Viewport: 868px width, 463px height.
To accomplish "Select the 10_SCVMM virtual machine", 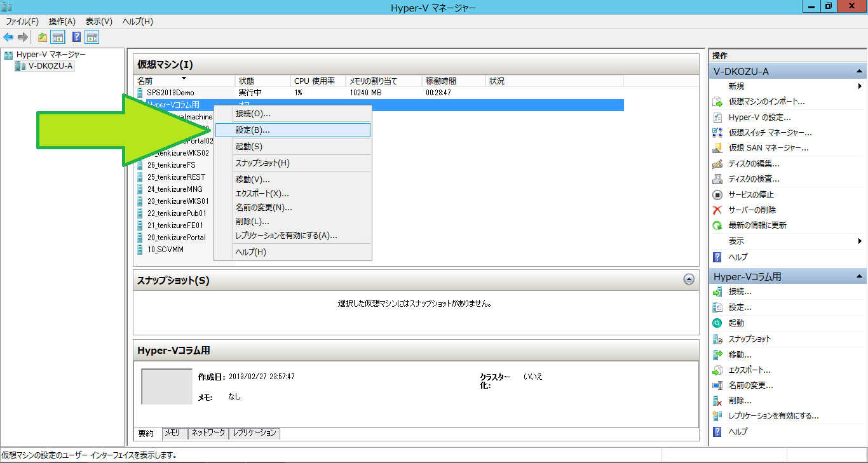I will click(x=165, y=250).
